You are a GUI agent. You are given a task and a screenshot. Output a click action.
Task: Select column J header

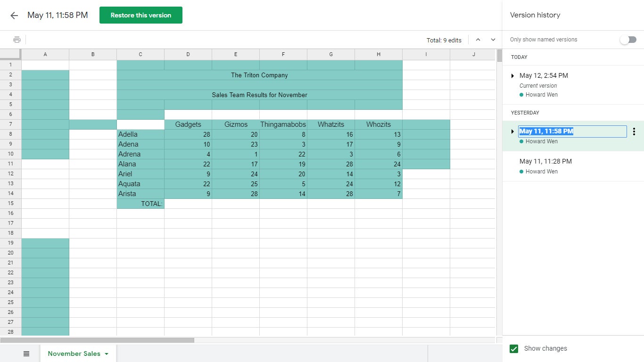click(474, 54)
